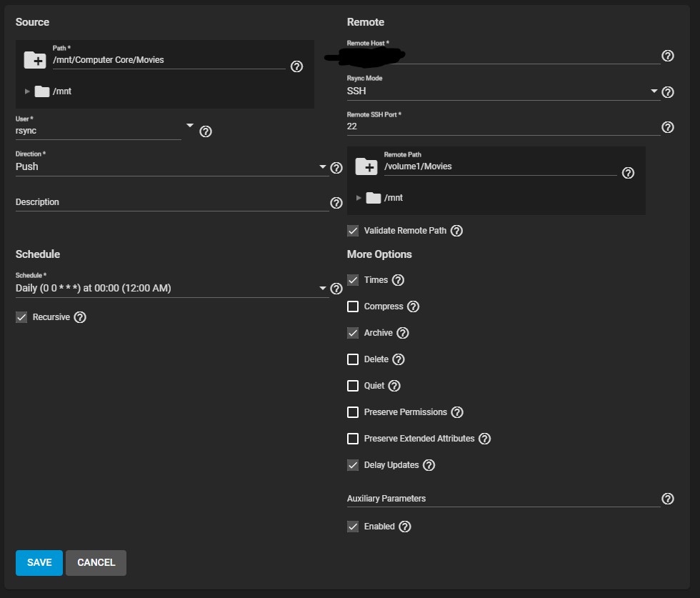Open help for Compress option
Viewport: 700px width, 598px height.
[x=413, y=307]
